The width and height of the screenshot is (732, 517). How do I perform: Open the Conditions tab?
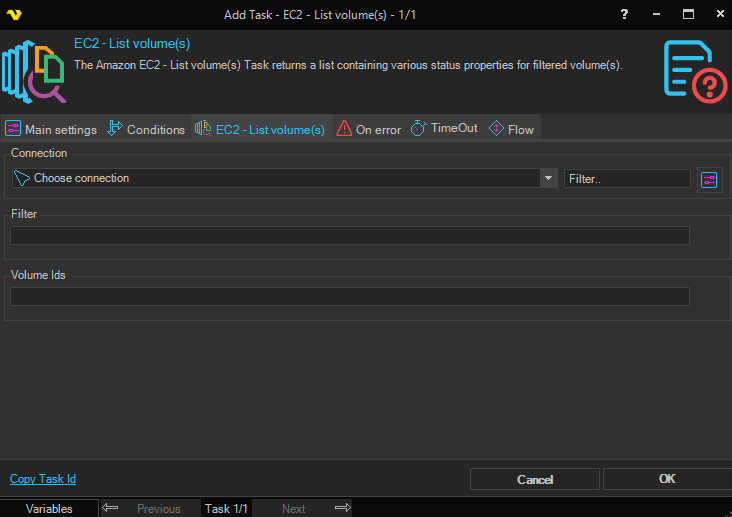(146, 129)
